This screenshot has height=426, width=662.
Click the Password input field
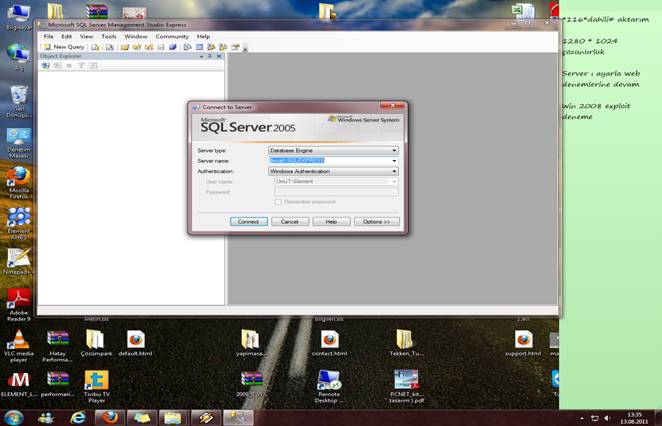click(x=336, y=192)
